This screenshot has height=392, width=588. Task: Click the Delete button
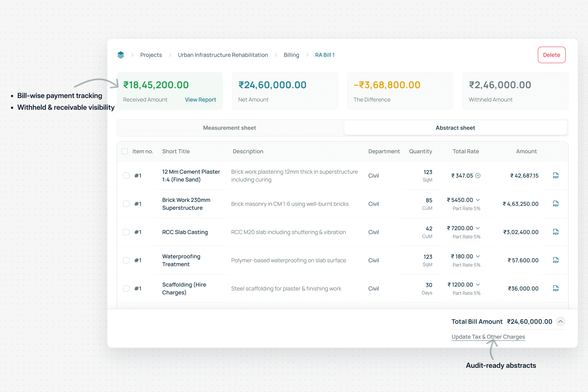point(552,55)
